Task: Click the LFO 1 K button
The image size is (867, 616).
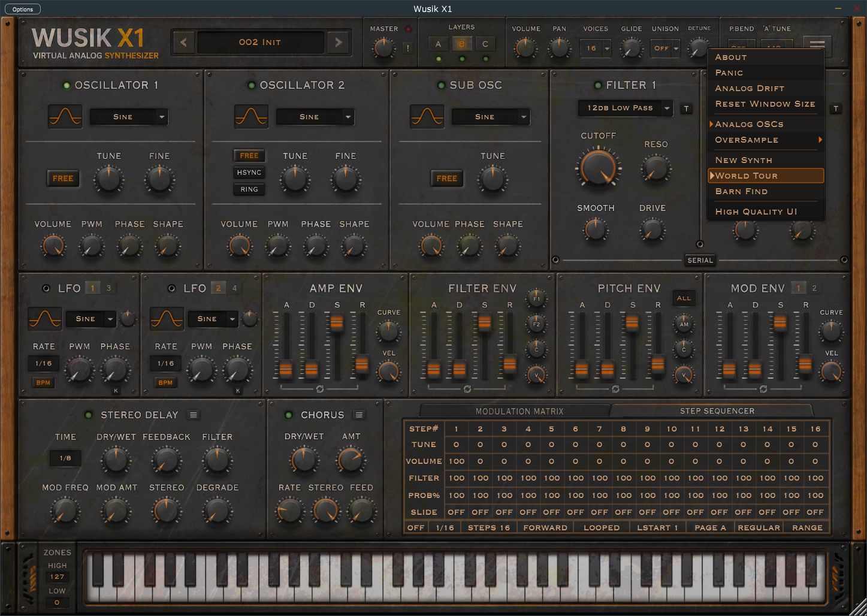Action: click(116, 391)
